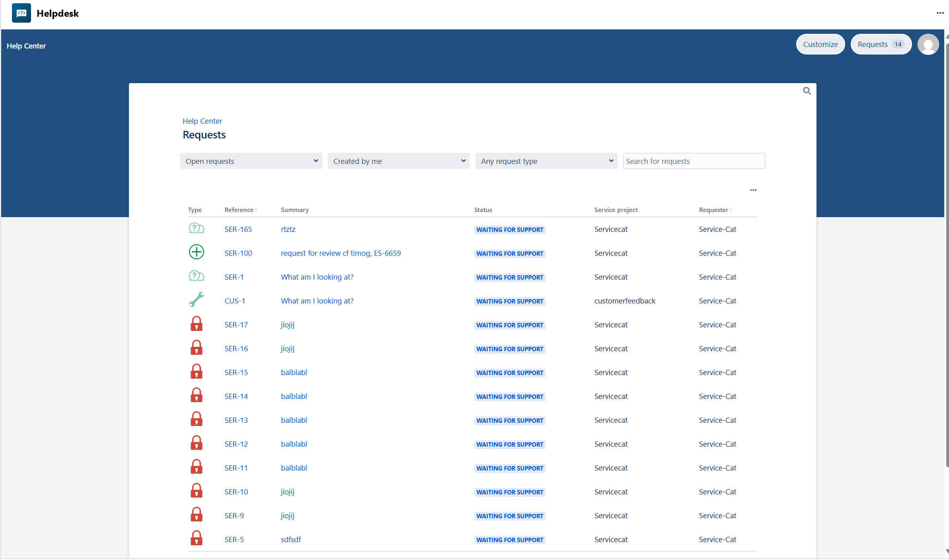
Task: Expand the Created by me dropdown
Action: [398, 161]
